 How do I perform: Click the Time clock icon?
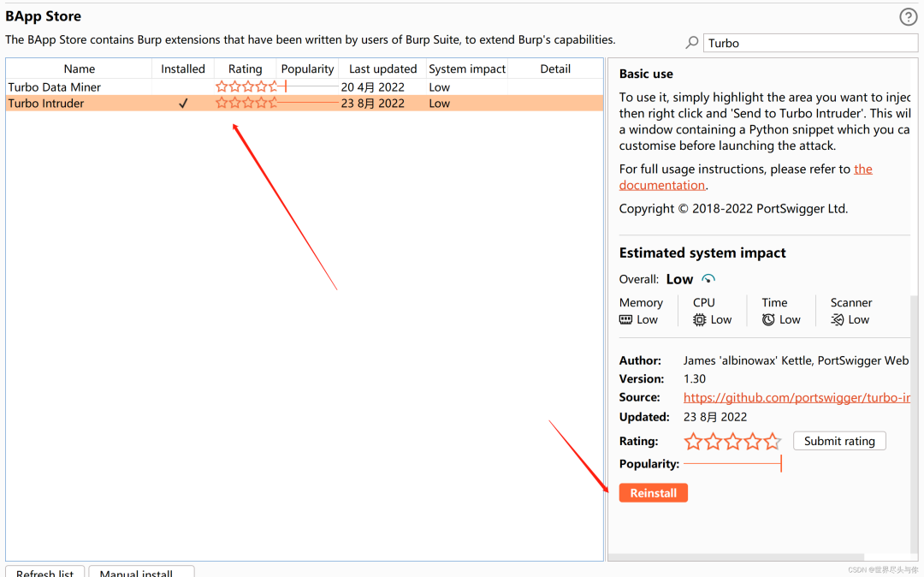pos(768,319)
